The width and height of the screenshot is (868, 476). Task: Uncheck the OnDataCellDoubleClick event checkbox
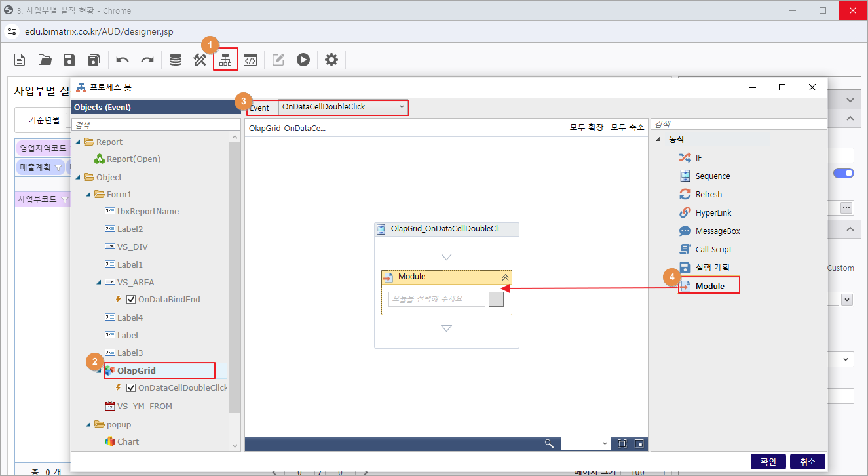click(130, 388)
